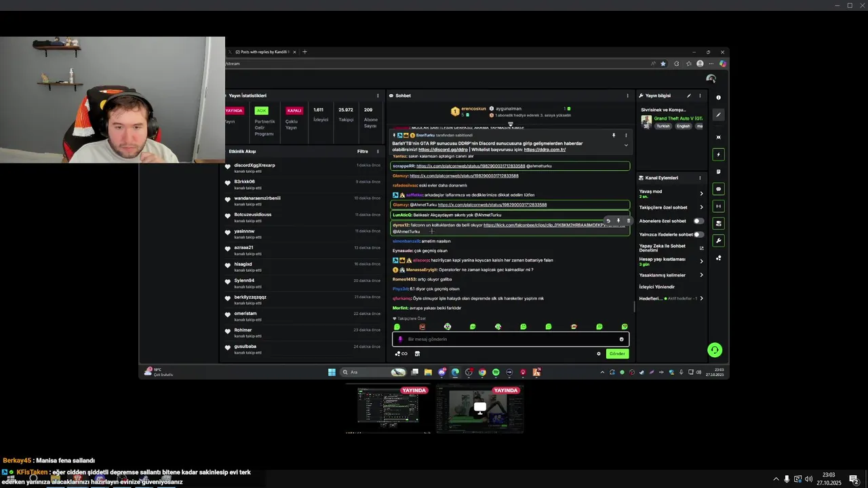Click yasinnnw follow event row
Image resolution: width=868 pixels, height=488 pixels.
point(303,234)
